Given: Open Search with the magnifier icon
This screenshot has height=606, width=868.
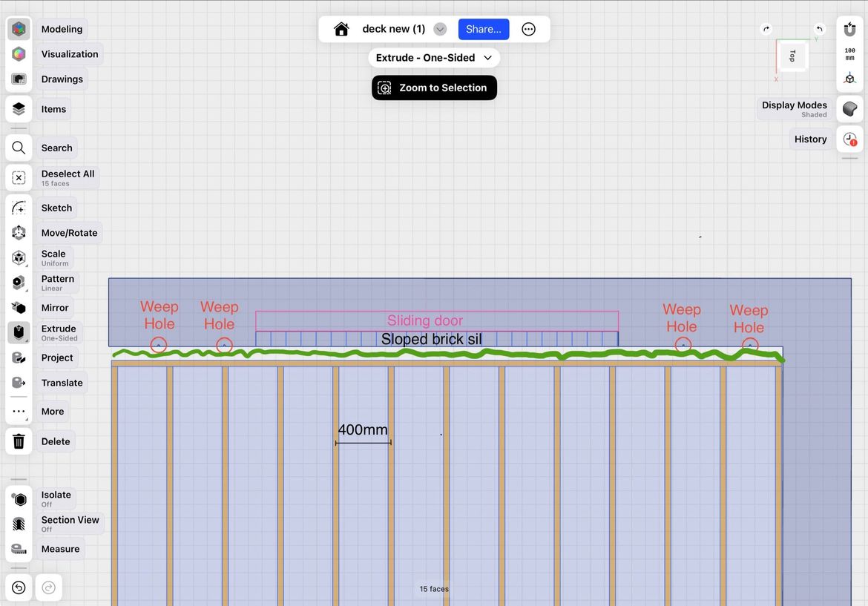Looking at the screenshot, I should click(x=19, y=148).
